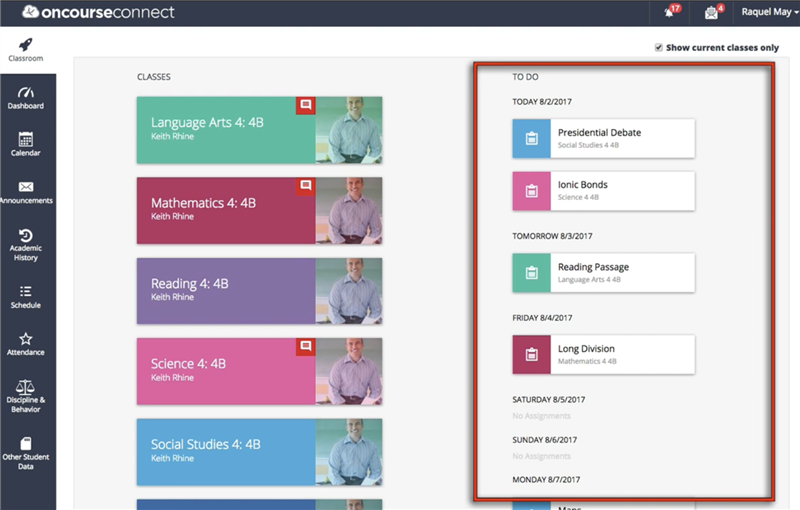
Task: Click the TO DO section heading
Action: pyautogui.click(x=525, y=77)
